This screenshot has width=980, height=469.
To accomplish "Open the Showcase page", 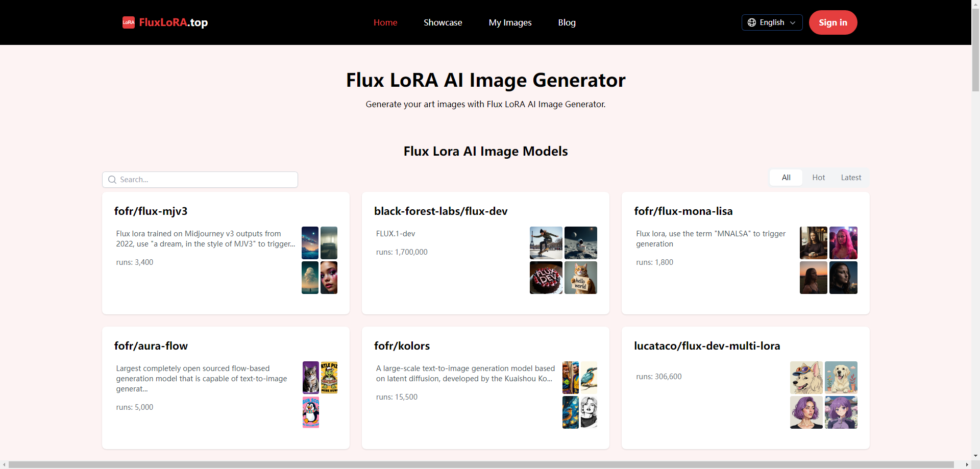I will pyautogui.click(x=443, y=22).
